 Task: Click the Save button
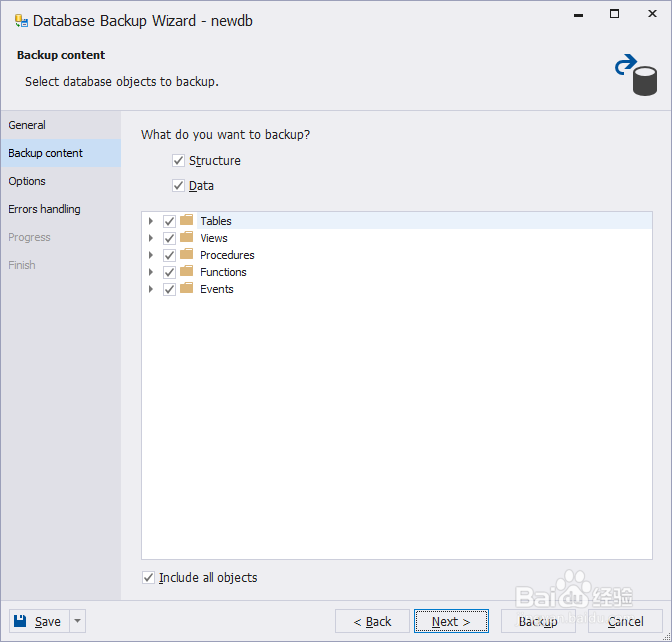coord(39,621)
